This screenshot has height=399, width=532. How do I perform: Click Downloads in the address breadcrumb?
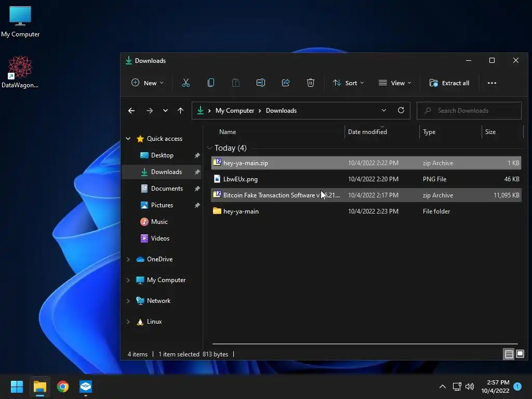[281, 111]
